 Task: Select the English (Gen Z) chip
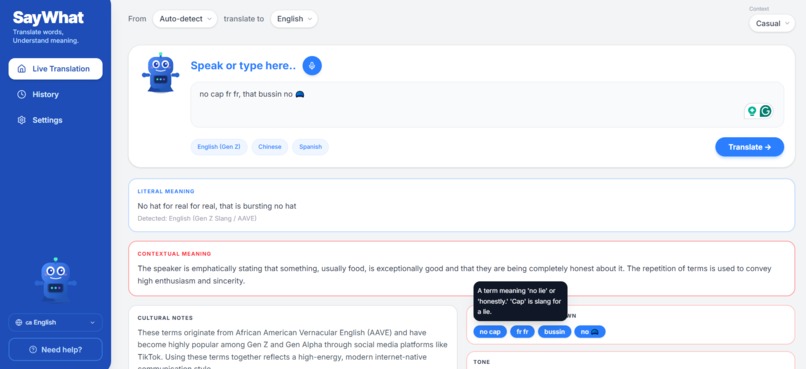point(219,147)
